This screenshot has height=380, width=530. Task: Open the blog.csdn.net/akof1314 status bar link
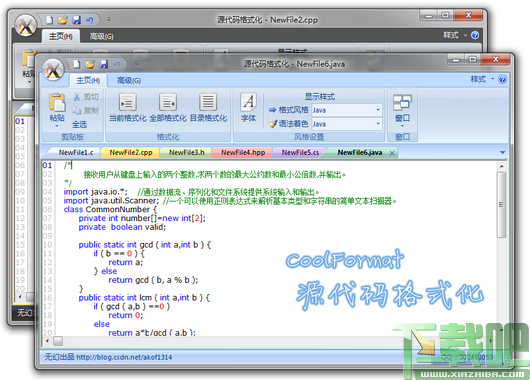(124, 357)
